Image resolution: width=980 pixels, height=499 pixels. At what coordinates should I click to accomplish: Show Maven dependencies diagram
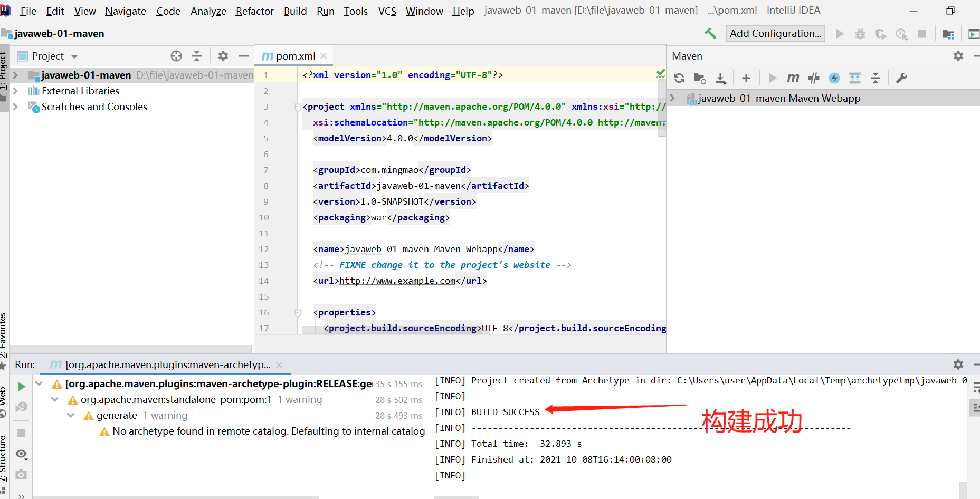(x=855, y=78)
